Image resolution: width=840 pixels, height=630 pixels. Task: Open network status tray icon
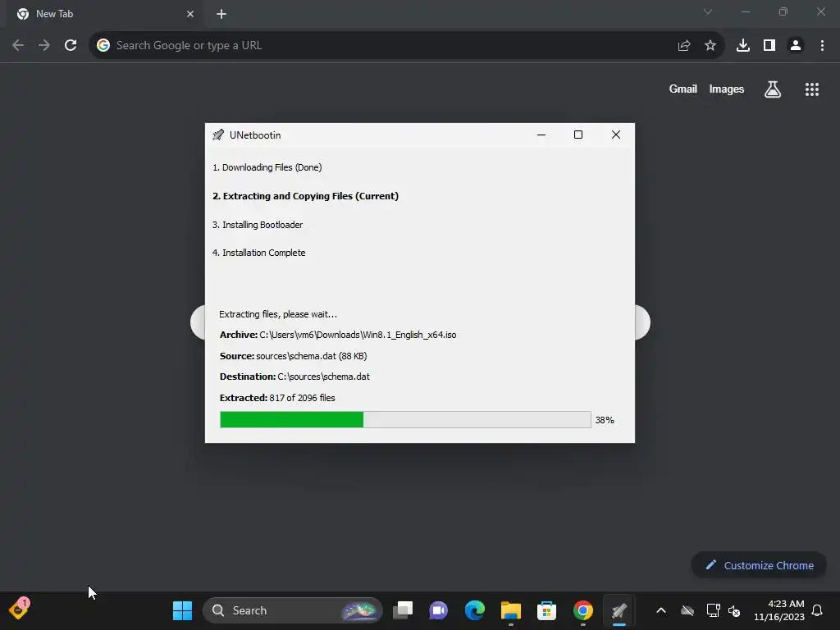[x=713, y=610]
